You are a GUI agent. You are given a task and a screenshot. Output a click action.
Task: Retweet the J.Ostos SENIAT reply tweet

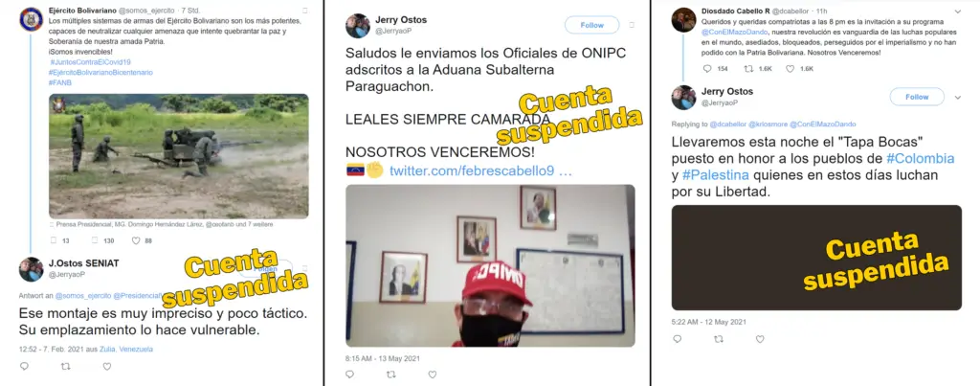[66, 367]
